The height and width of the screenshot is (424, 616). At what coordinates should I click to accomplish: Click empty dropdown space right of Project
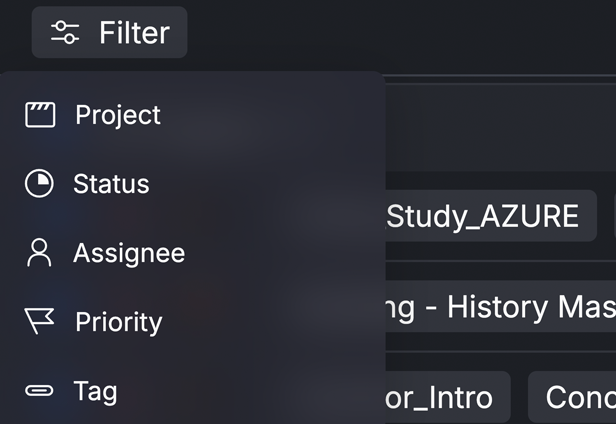(x=271, y=115)
